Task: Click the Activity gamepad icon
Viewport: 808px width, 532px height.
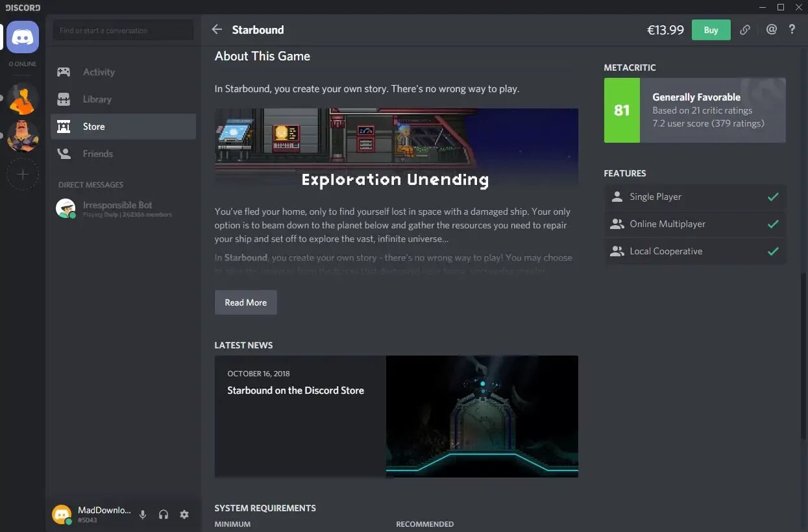Action: tap(64, 72)
